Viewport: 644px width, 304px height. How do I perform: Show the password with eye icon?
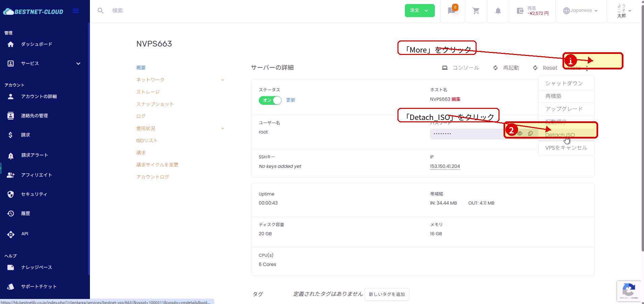[520, 133]
